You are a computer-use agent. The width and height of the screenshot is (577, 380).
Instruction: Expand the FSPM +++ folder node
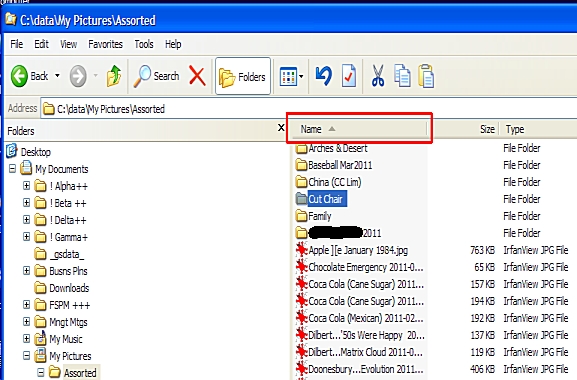click(x=26, y=304)
